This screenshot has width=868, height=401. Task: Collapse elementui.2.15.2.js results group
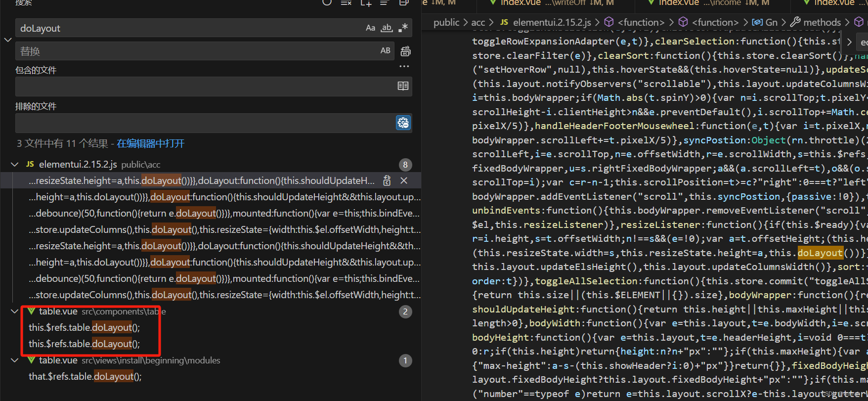pos(15,164)
